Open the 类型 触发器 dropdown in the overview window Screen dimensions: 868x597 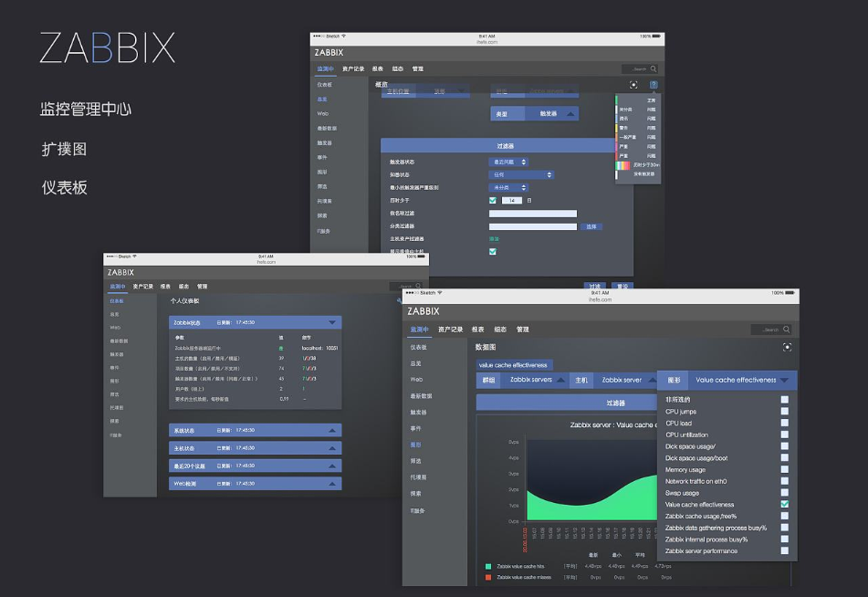click(534, 113)
